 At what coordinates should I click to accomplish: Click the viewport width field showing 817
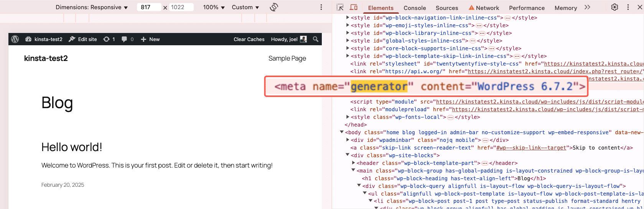(149, 7)
